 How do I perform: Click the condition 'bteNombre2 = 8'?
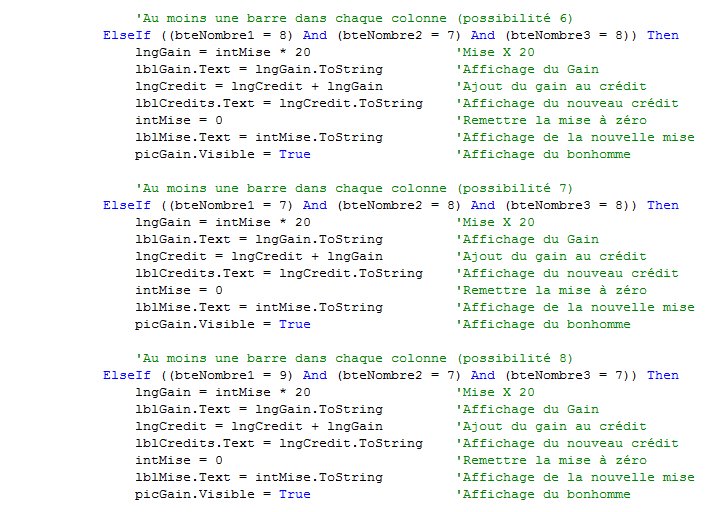399,205
